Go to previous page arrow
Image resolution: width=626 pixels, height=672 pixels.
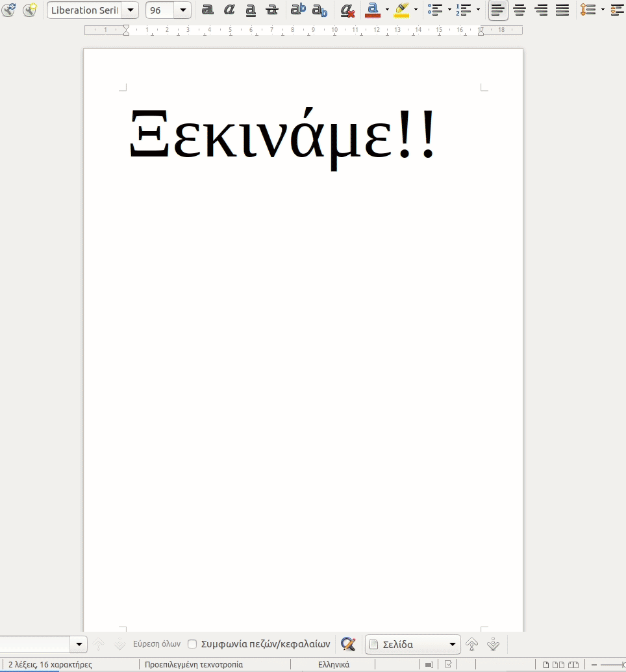coord(471,643)
